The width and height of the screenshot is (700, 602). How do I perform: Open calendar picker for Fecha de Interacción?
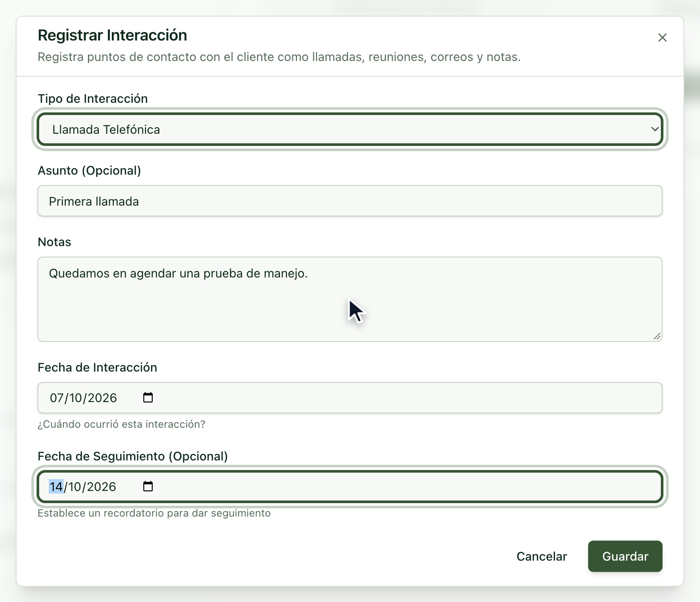tap(148, 398)
